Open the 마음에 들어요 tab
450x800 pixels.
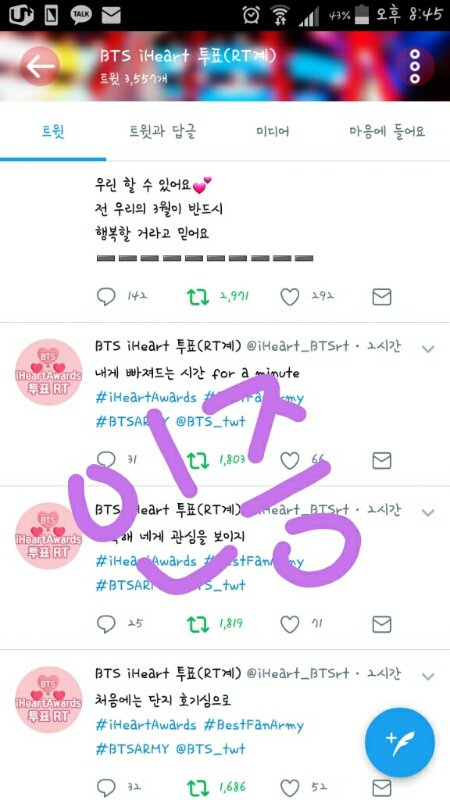point(387,132)
